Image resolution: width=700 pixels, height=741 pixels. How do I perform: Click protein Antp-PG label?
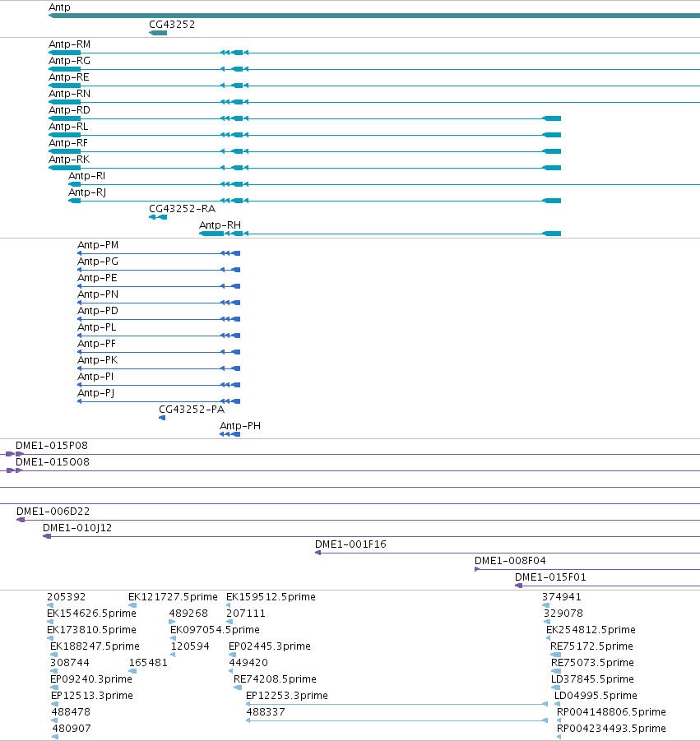(98, 262)
